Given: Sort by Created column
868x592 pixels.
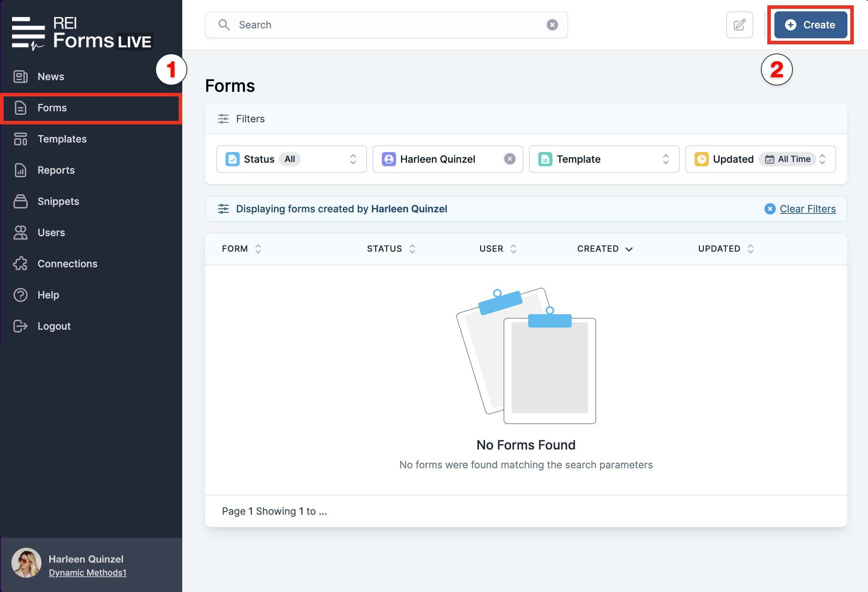Looking at the screenshot, I should coord(604,249).
